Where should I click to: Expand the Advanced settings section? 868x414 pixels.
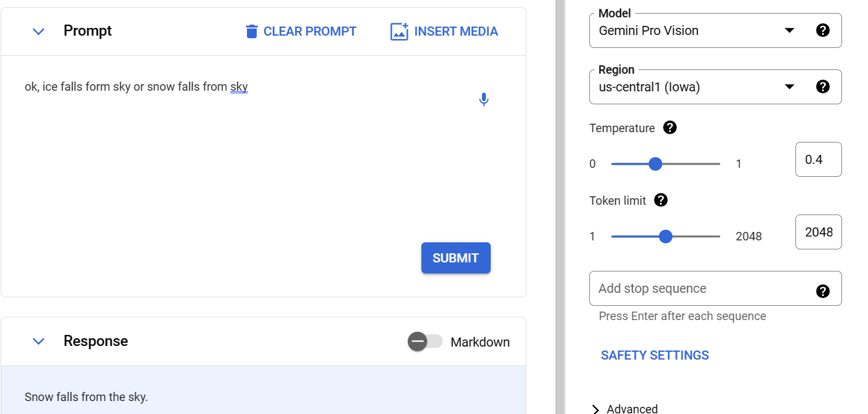tap(596, 409)
